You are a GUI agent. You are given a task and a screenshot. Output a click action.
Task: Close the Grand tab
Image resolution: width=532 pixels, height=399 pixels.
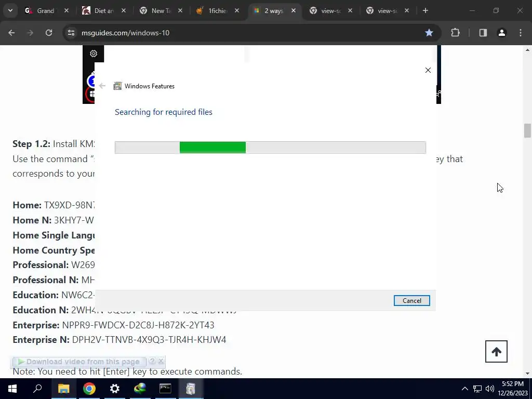(x=66, y=11)
